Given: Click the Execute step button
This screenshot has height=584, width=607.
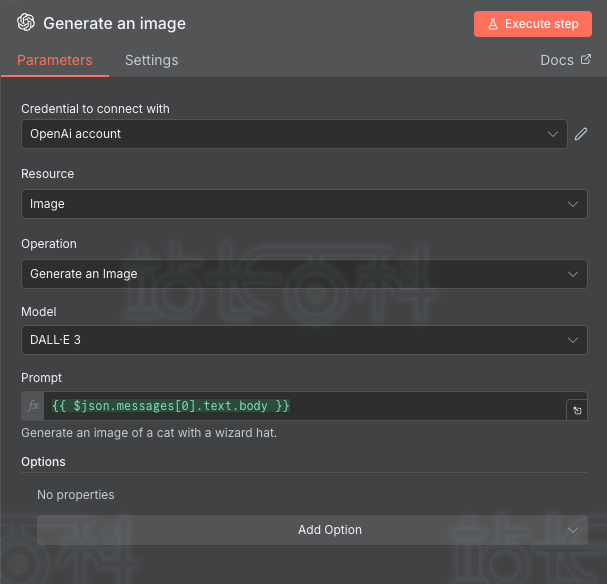Looking at the screenshot, I should 533,24.
